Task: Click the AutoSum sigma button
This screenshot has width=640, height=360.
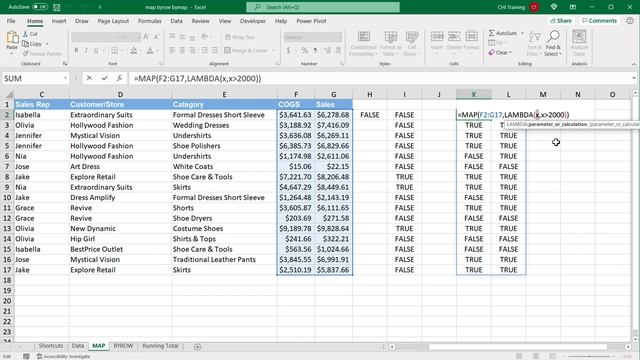Action: (x=502, y=33)
